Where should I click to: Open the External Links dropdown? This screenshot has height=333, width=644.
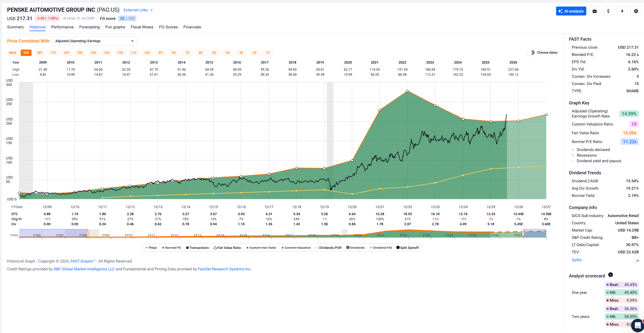[138, 10]
